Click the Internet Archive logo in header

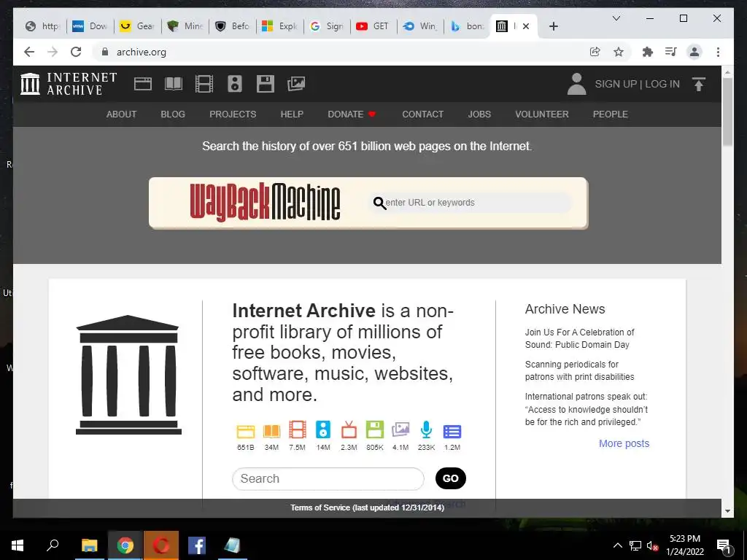[x=68, y=84]
